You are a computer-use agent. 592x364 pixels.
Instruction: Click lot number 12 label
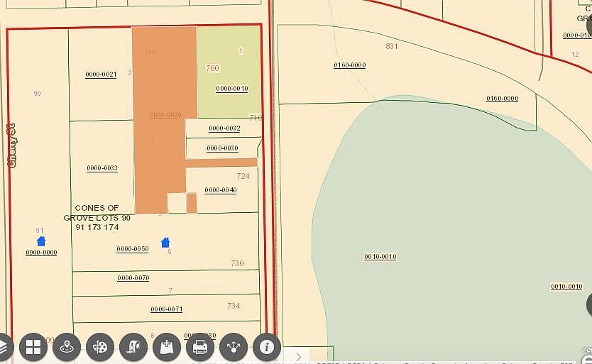[x=575, y=55]
